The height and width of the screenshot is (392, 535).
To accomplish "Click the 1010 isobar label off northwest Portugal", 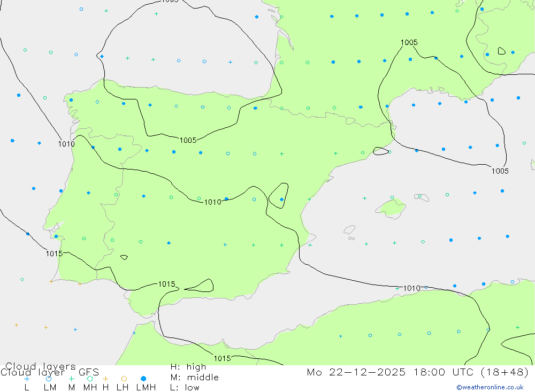I will pos(66,144).
